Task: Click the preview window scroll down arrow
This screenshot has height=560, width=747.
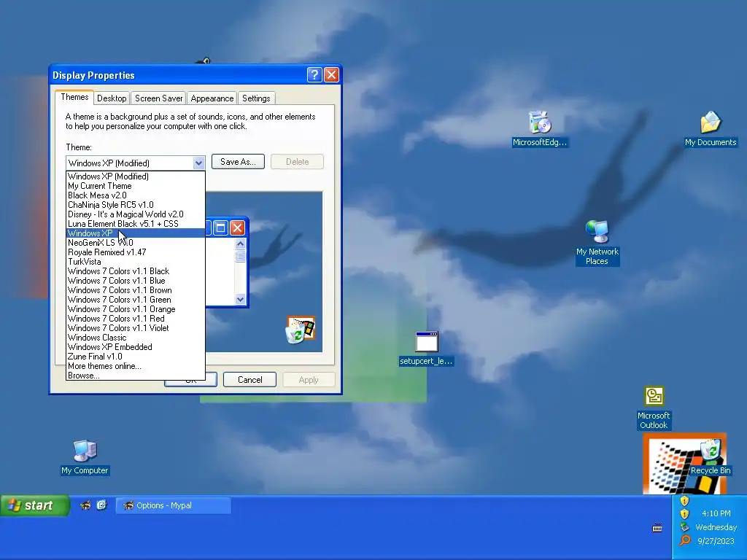Action: [240, 299]
